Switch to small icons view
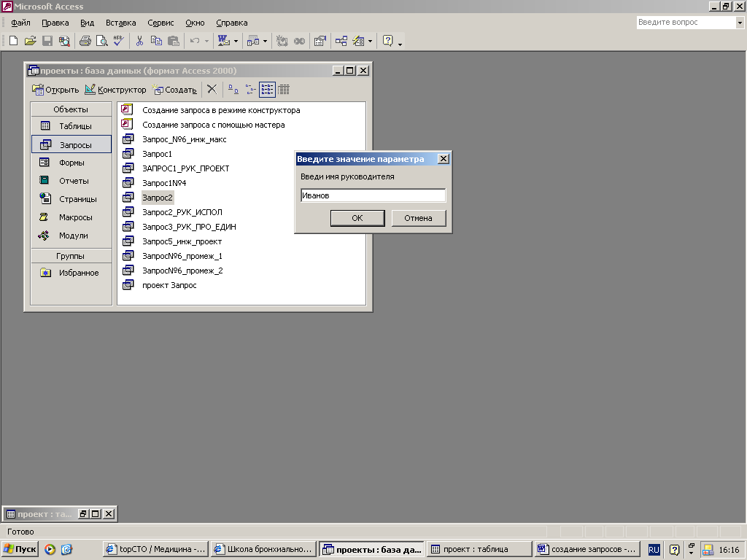 (x=251, y=90)
